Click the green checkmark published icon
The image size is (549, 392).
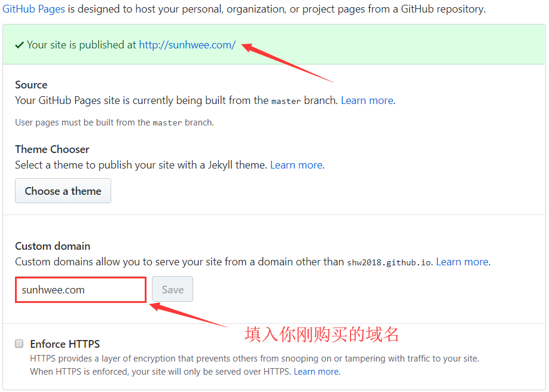[20, 45]
